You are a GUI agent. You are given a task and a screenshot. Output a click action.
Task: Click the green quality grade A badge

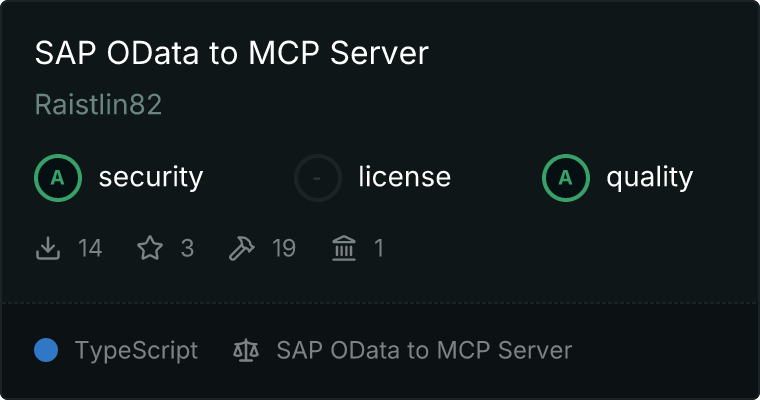(x=566, y=178)
